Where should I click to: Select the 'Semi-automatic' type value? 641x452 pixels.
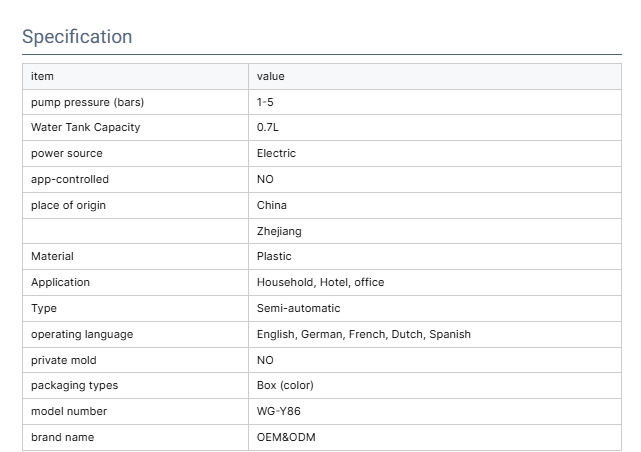tap(298, 308)
